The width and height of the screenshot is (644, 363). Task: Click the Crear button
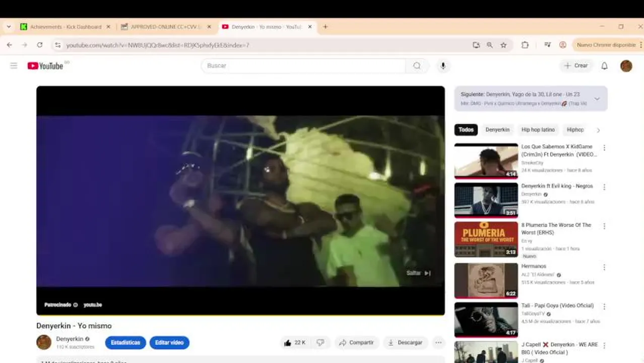coord(575,66)
